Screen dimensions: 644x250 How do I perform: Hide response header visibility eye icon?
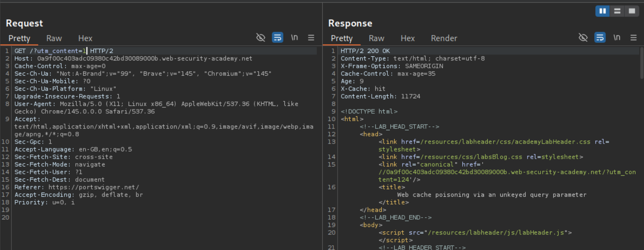pos(583,38)
